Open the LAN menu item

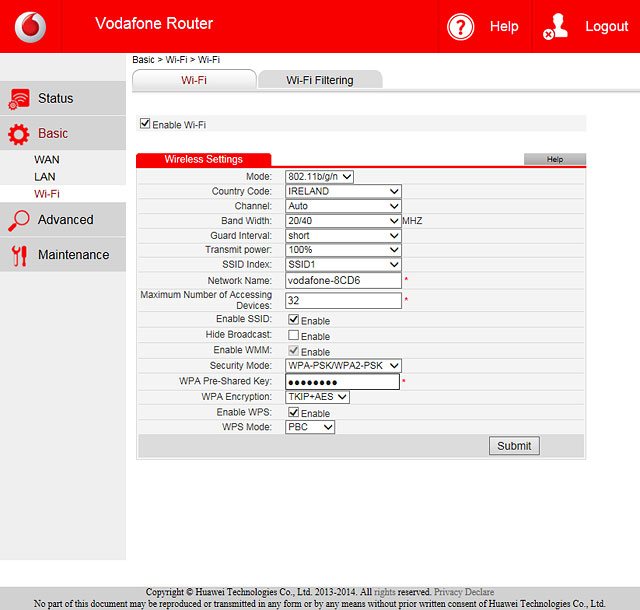[x=45, y=176]
